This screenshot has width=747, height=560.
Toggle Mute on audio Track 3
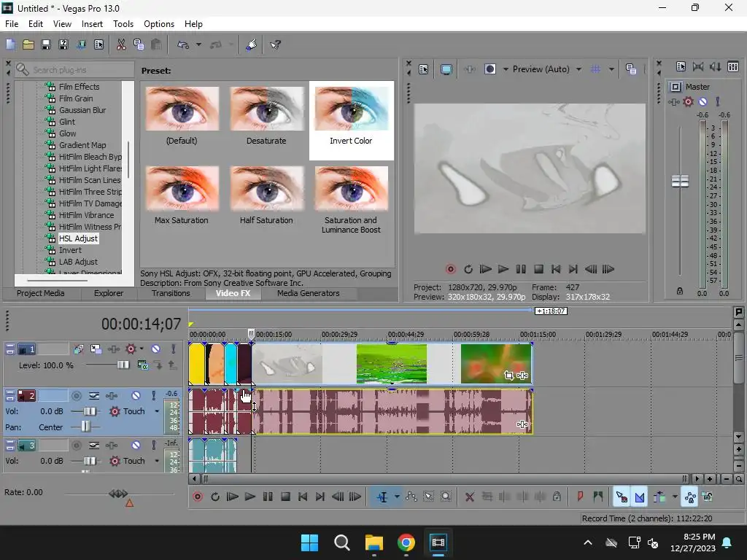(x=136, y=446)
